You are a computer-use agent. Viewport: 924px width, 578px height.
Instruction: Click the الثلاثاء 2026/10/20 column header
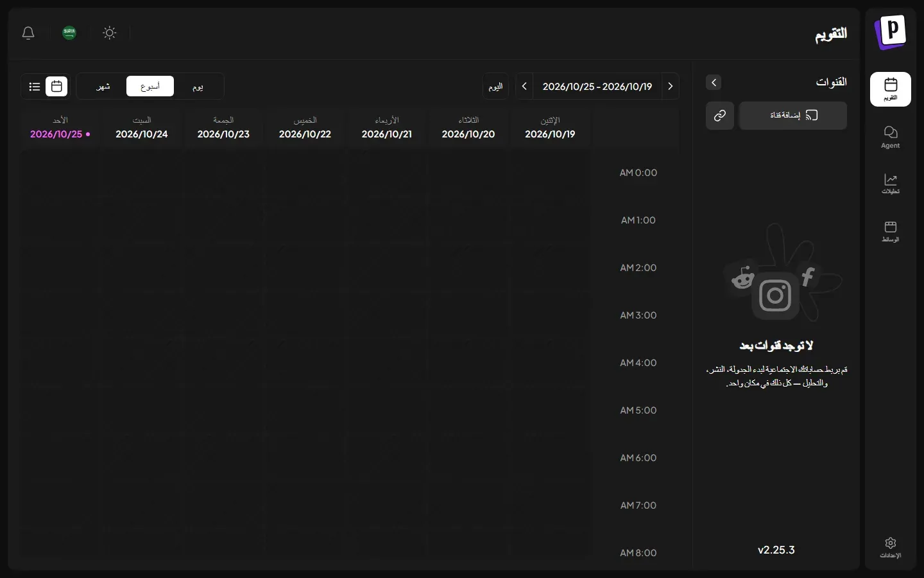point(468,128)
